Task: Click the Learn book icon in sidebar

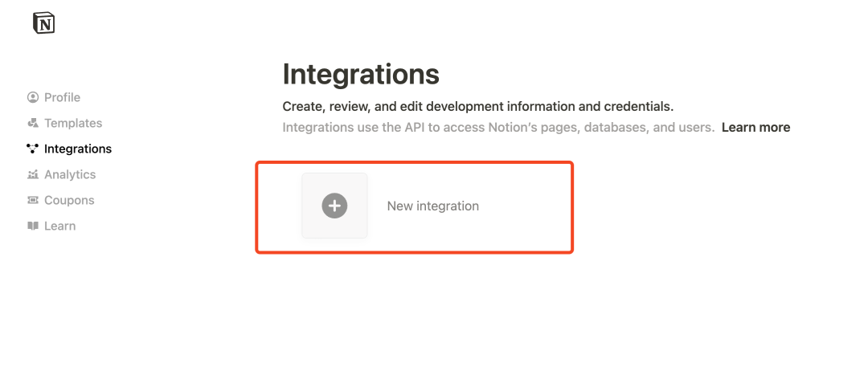Action: [33, 226]
